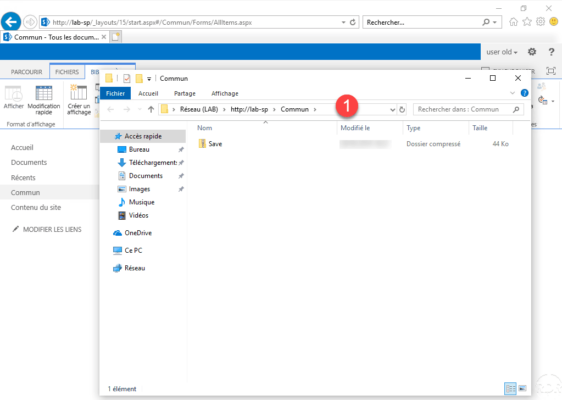Expand the Explorer address bar dropdown arrow
The height and width of the screenshot is (400, 562).
[392, 110]
